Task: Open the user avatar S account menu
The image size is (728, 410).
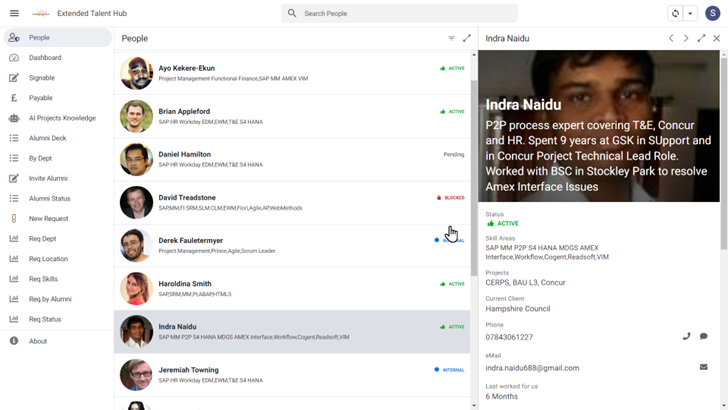Action: coord(712,14)
